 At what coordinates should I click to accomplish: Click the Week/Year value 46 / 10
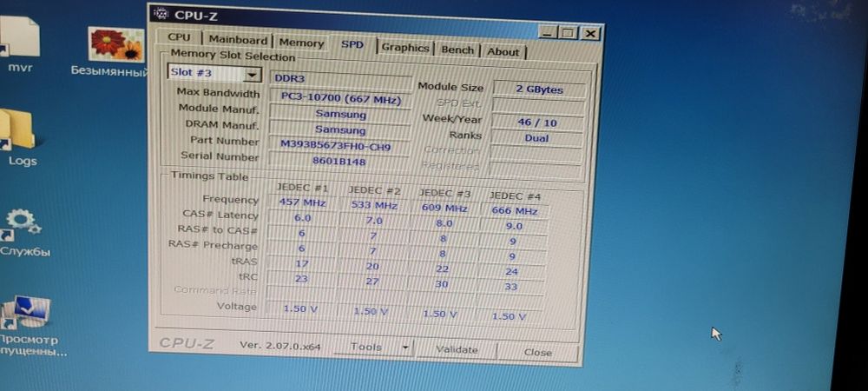(537, 123)
